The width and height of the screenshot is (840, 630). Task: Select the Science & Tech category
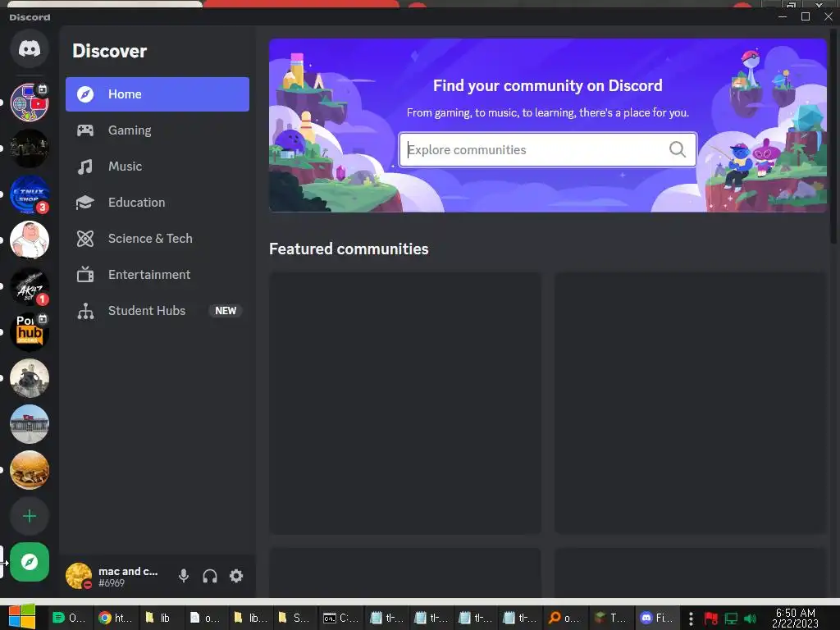[x=157, y=239]
